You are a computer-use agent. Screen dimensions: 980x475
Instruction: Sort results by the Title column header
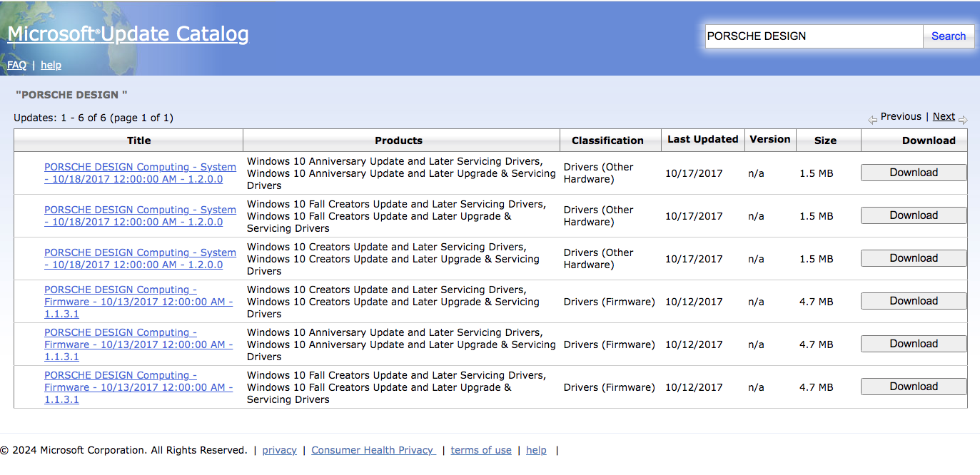pyautogui.click(x=139, y=141)
